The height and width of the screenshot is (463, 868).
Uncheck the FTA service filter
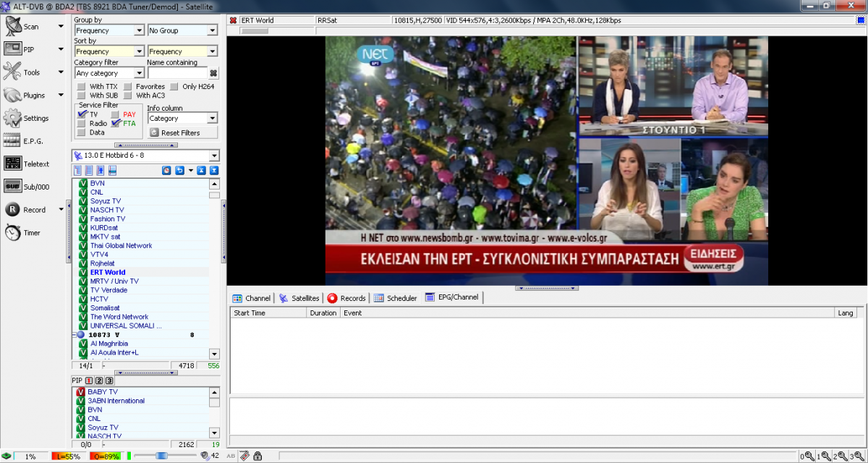click(116, 123)
